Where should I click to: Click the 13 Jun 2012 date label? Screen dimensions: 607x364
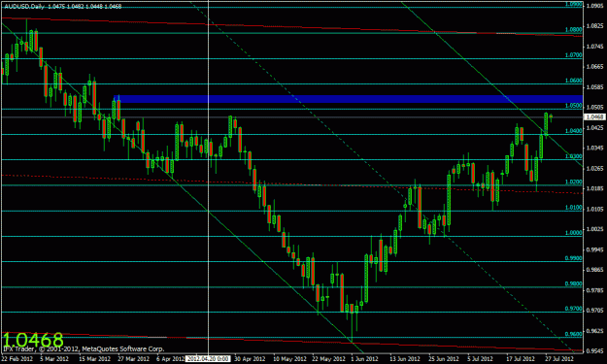[x=405, y=358]
